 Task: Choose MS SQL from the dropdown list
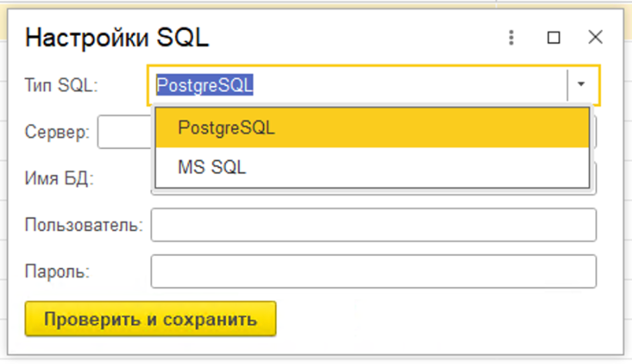[372, 167]
